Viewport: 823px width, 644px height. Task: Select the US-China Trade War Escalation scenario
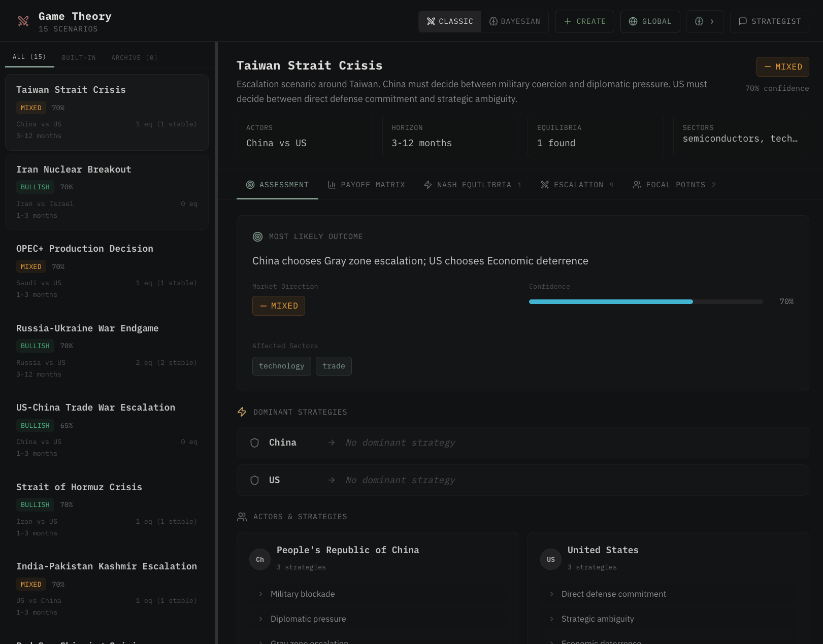pyautogui.click(x=107, y=430)
